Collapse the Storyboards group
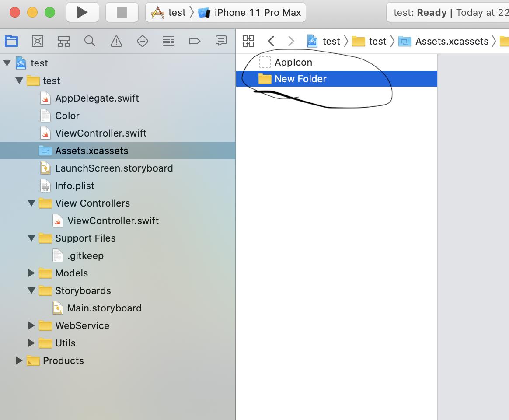This screenshot has width=509, height=420. coord(32,291)
